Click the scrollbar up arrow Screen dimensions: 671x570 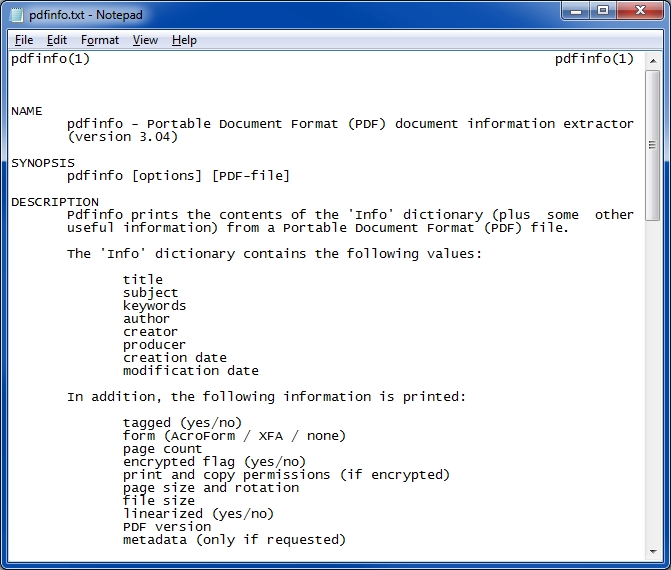pyautogui.click(x=653, y=61)
